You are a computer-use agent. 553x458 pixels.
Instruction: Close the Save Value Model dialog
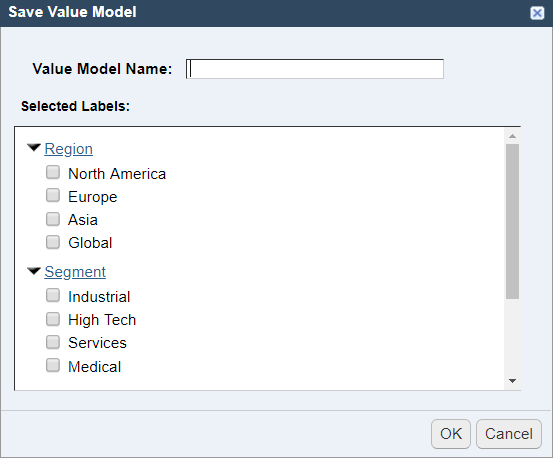click(537, 13)
